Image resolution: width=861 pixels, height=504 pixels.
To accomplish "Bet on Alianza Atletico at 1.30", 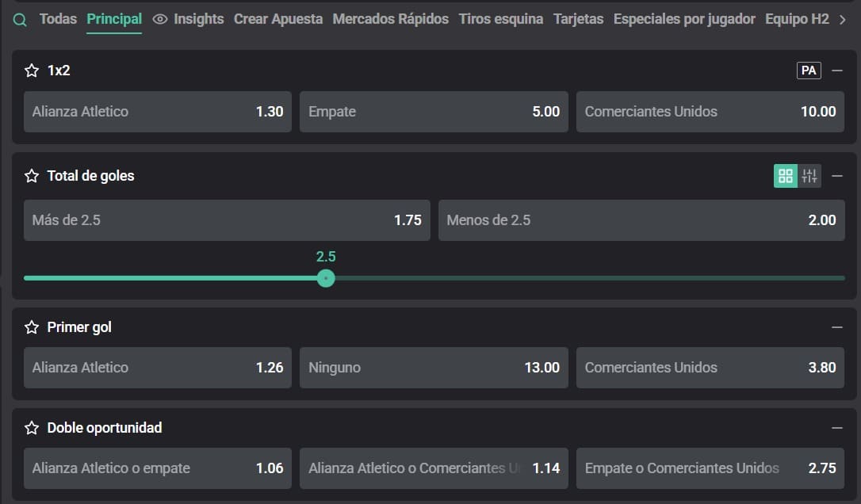I will tap(157, 112).
